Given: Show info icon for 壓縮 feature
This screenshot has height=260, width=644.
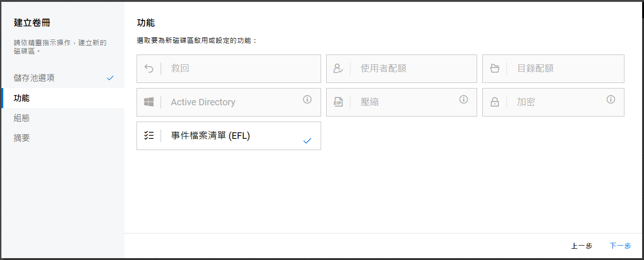Looking at the screenshot, I should point(463,99).
